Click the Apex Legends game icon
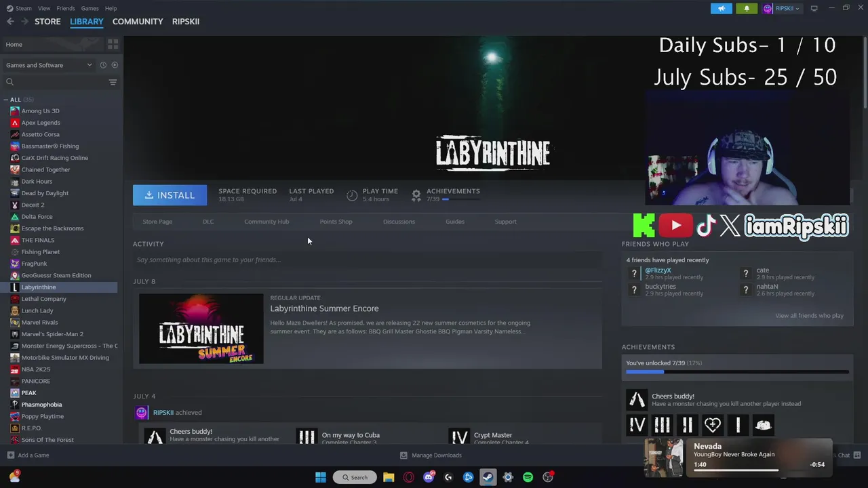The height and width of the screenshot is (488, 868). click(x=15, y=123)
